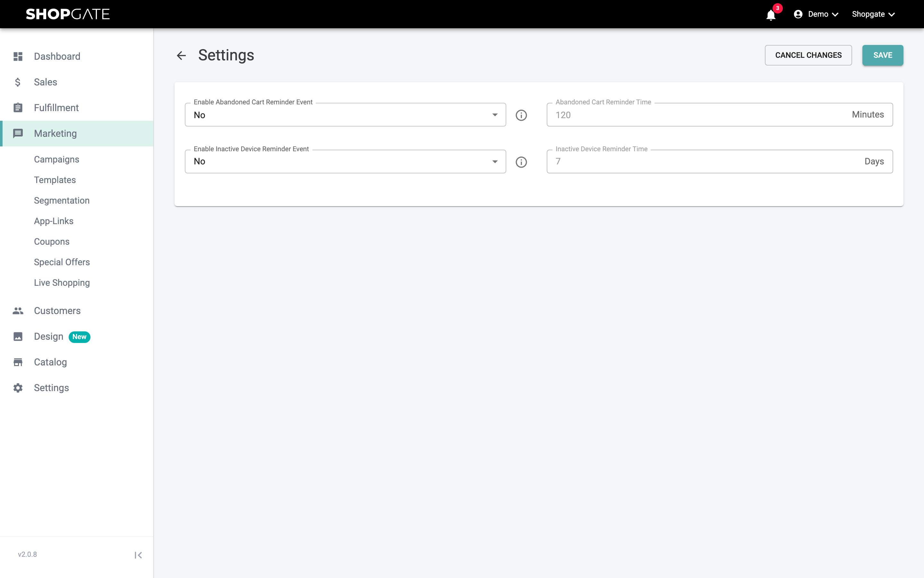Image resolution: width=924 pixels, height=578 pixels.
Task: Collapse the sidebar navigation
Action: [x=138, y=555]
